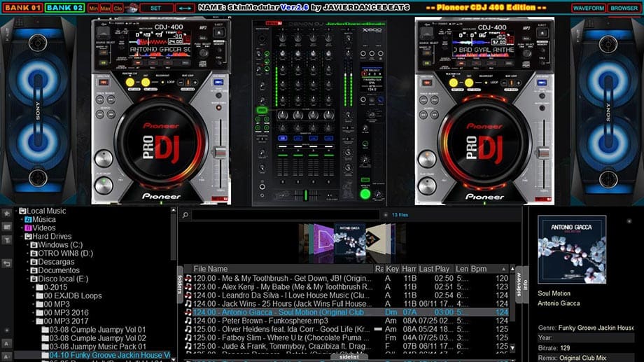The height and width of the screenshot is (362, 644).
Task: Sort tracks by Key column header
Action: click(x=392, y=269)
